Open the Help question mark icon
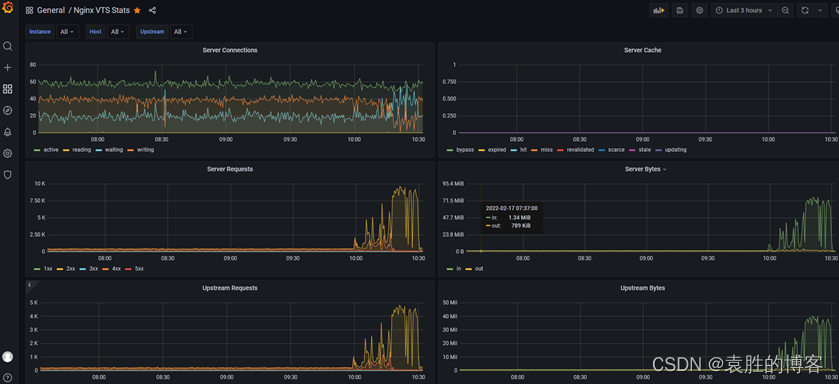This screenshot has width=839, height=384. click(7, 378)
